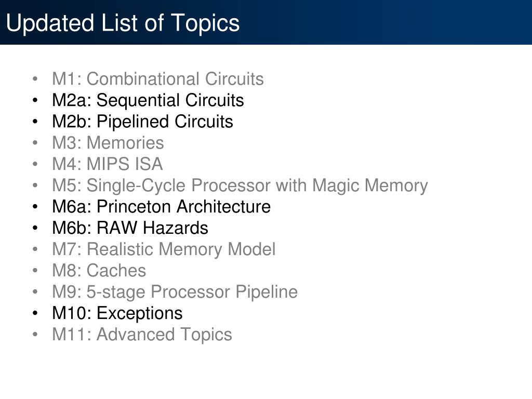Select M7: Realistic Memory Model item

coord(164,249)
